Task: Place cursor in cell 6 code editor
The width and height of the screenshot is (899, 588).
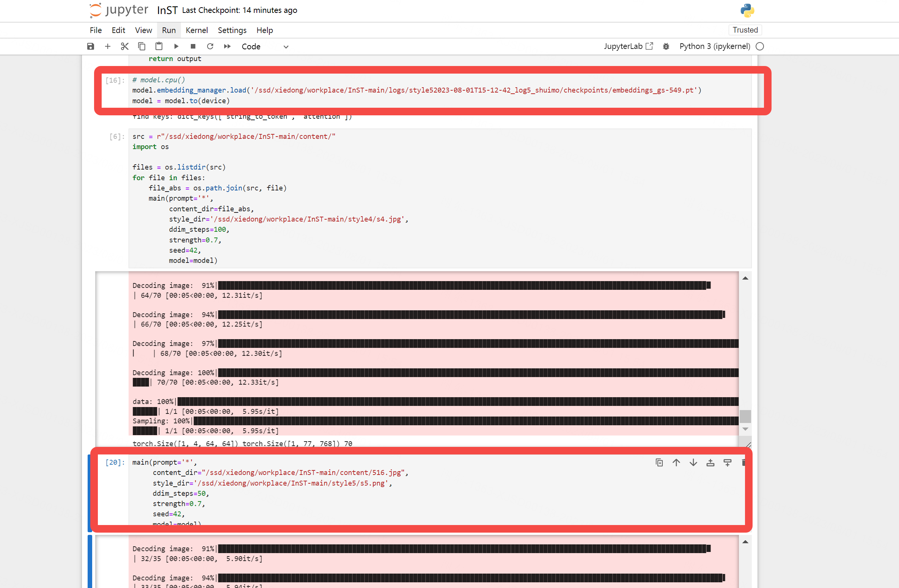Action: tap(440, 198)
